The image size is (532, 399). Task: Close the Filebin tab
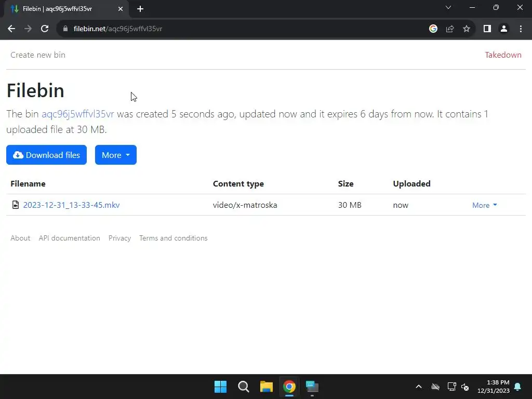[121, 9]
